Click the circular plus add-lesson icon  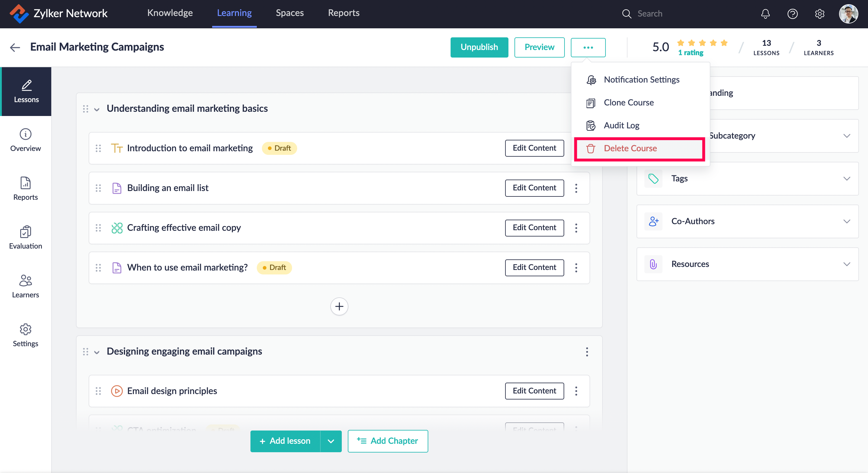[339, 306]
